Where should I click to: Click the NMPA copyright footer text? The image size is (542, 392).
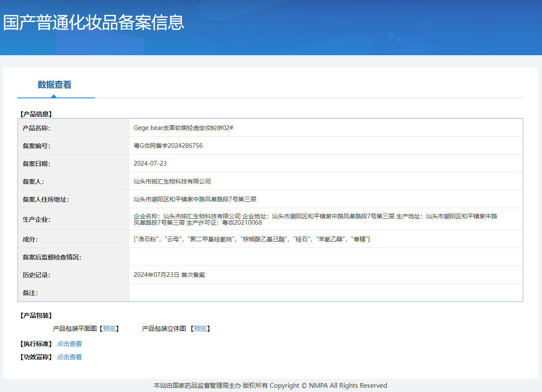[x=270, y=386]
